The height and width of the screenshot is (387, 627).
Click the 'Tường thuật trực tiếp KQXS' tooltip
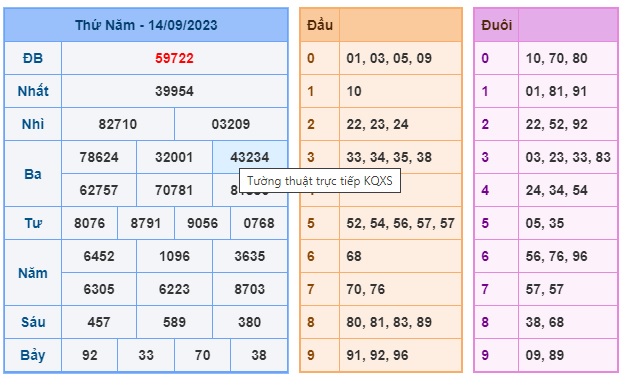pyautogui.click(x=320, y=181)
